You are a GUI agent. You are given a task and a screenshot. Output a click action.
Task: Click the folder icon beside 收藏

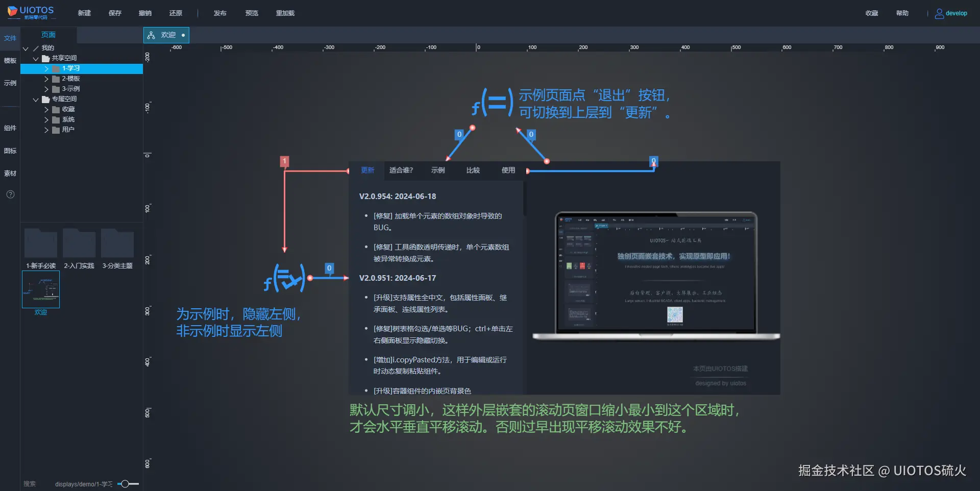[56, 109]
